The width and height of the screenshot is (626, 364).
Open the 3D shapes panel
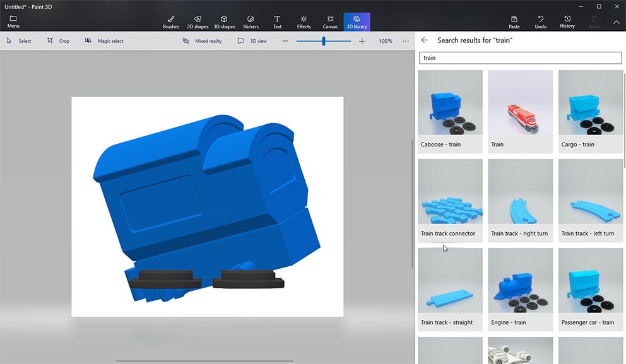point(224,22)
